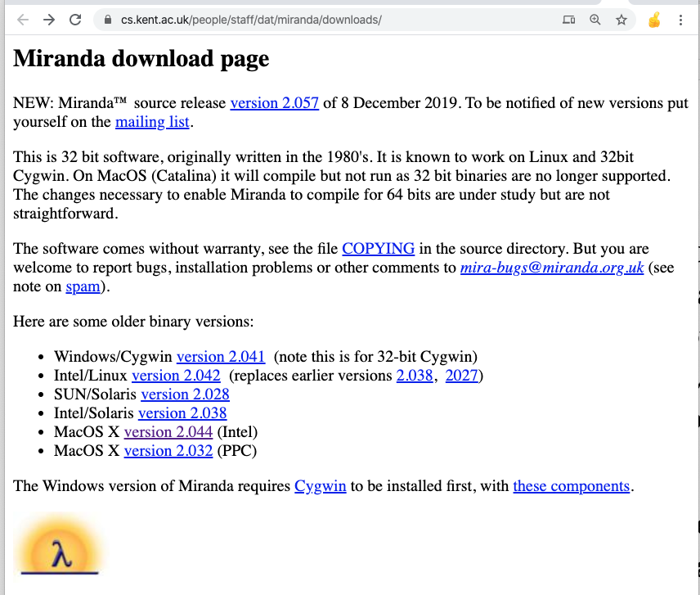Go back to the previous page
This screenshot has height=595, width=700.
click(x=23, y=20)
